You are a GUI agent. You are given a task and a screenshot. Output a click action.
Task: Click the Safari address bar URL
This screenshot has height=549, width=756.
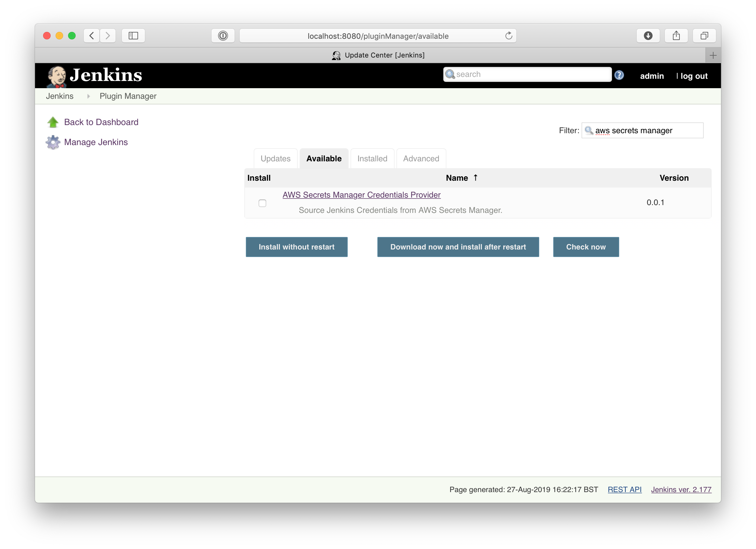pyautogui.click(x=378, y=36)
